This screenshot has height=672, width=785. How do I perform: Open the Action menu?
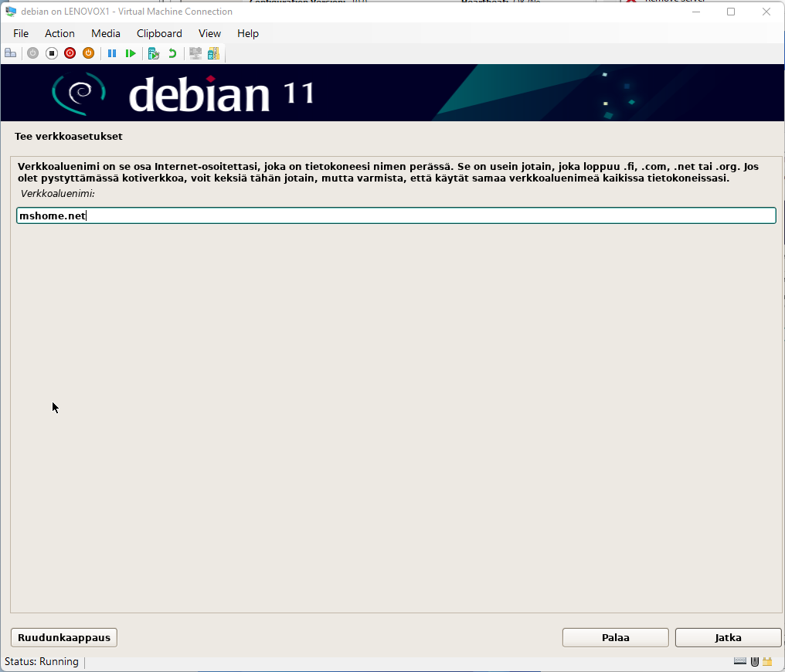pos(59,33)
